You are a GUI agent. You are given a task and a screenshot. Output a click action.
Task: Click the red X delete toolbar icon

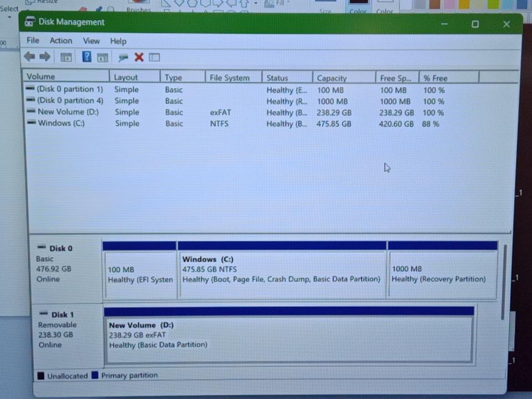pos(139,57)
